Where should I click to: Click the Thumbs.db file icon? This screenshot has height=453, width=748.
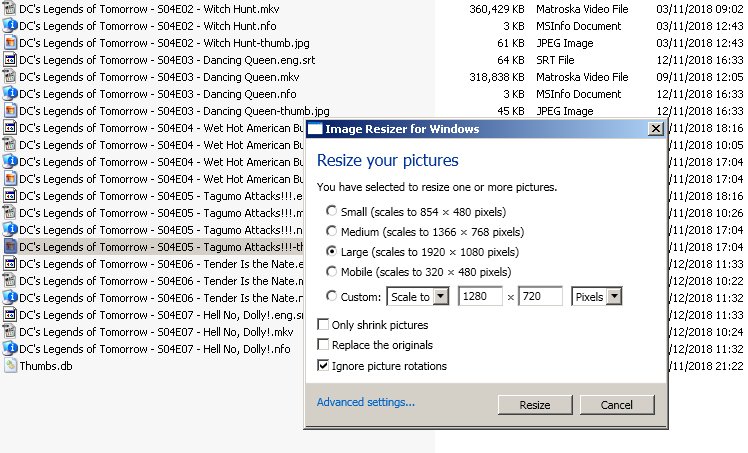10,366
